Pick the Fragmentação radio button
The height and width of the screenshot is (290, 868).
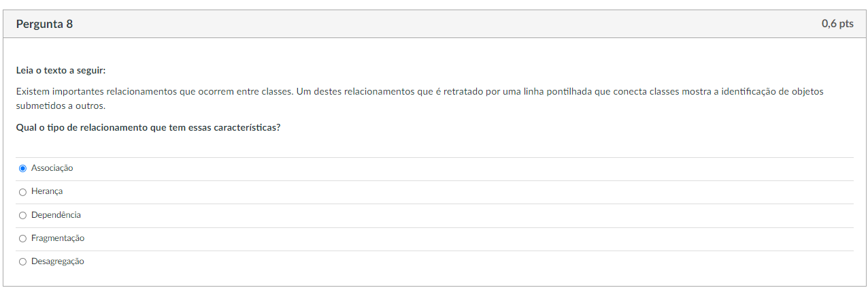23,238
